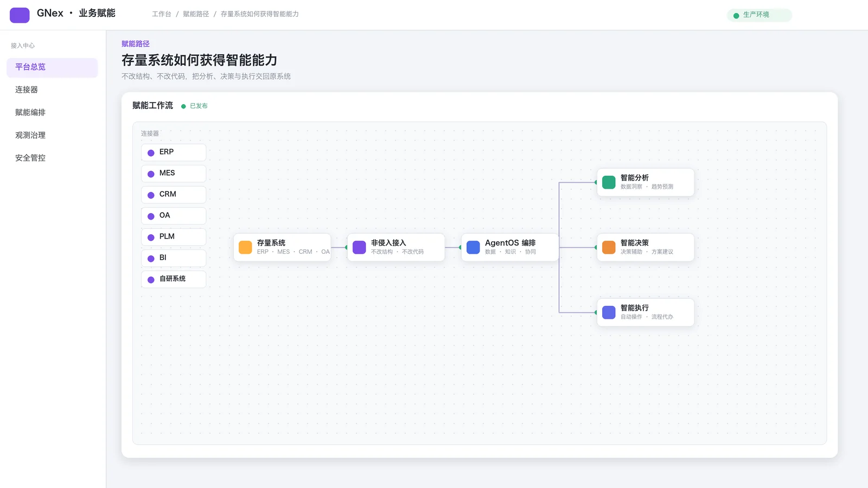Click the 智能决策 node title
This screenshot has width=868, height=488.
635,243
